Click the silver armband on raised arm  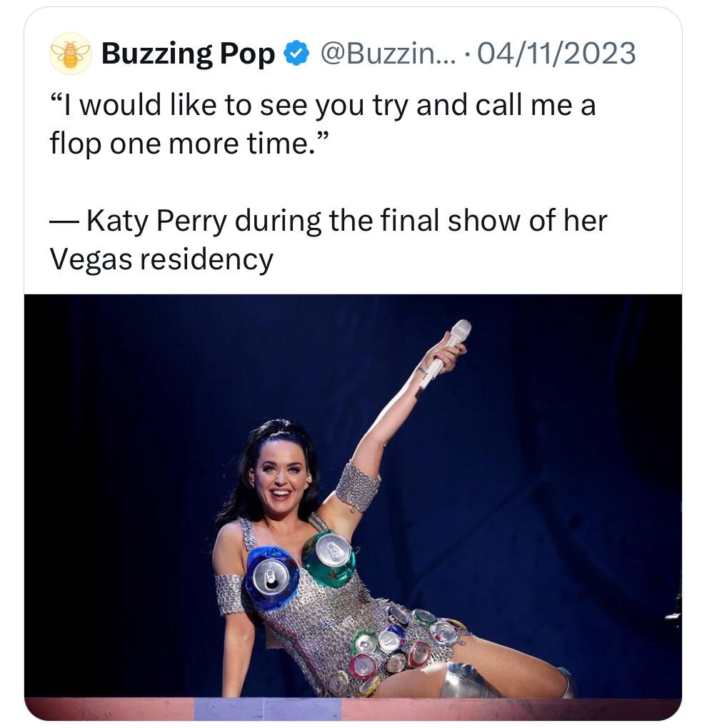click(357, 486)
